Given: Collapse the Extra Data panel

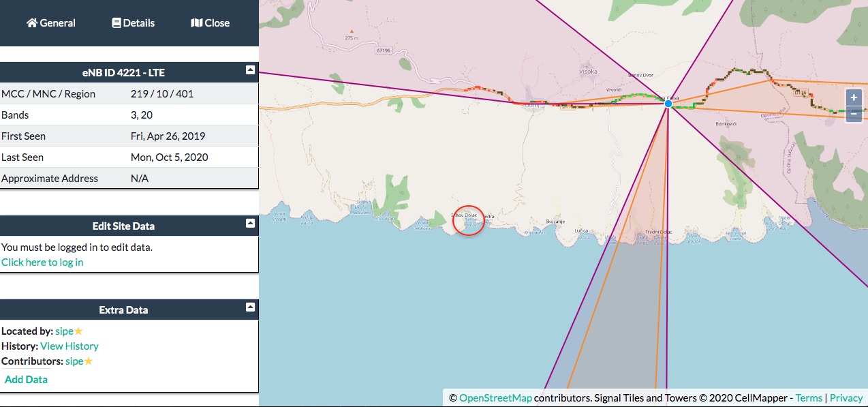Looking at the screenshot, I should pyautogui.click(x=250, y=307).
